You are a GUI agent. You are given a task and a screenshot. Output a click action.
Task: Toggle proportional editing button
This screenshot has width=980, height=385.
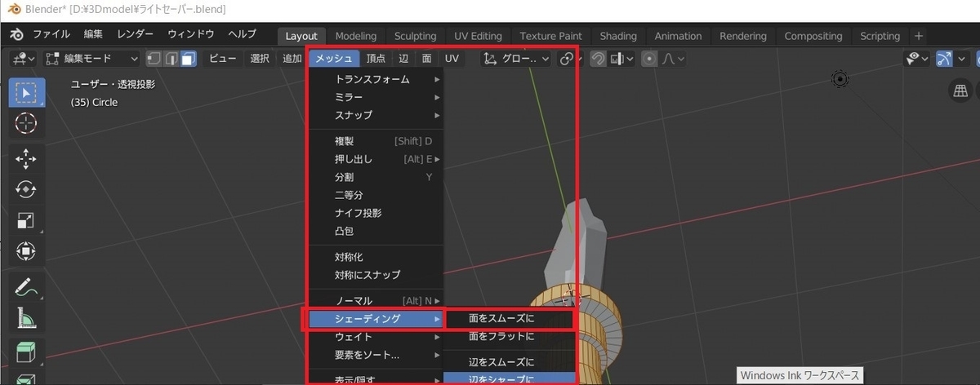click(x=650, y=59)
